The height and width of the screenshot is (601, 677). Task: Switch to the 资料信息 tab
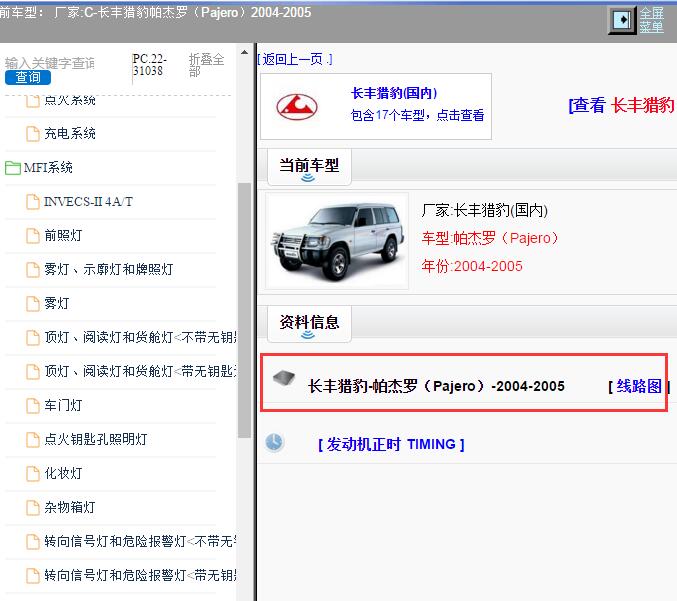309,323
